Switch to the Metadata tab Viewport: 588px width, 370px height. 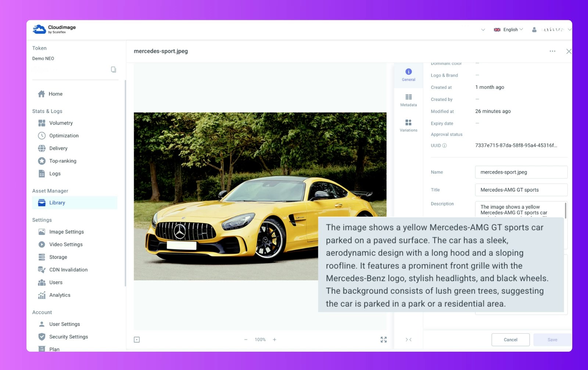(408, 100)
